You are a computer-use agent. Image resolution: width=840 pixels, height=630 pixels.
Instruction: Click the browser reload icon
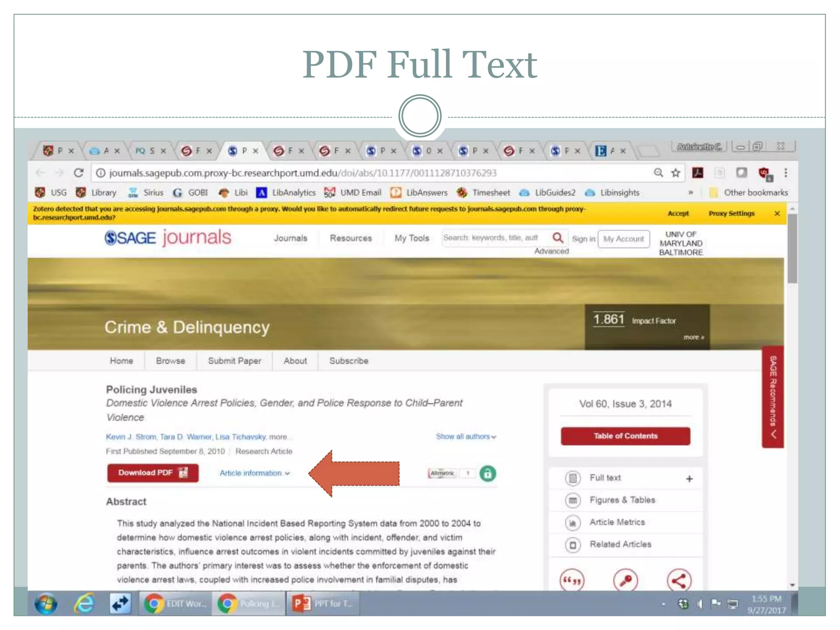coord(79,173)
